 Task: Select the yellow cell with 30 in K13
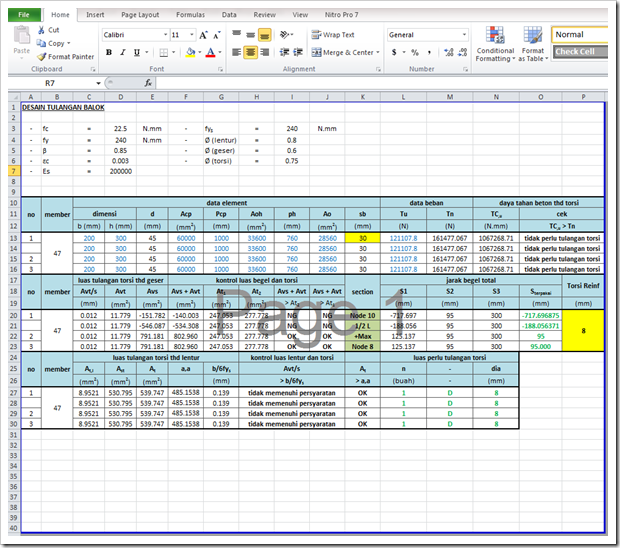[363, 238]
